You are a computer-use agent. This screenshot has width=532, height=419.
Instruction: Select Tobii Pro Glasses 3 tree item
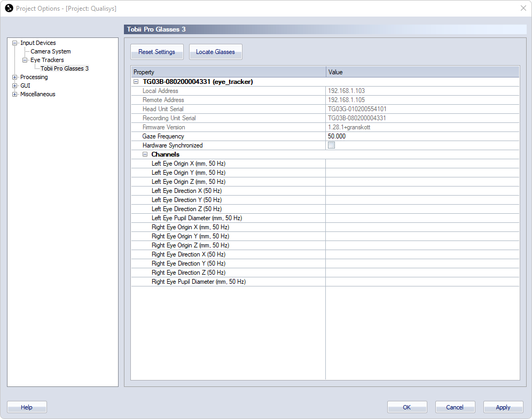pos(65,69)
